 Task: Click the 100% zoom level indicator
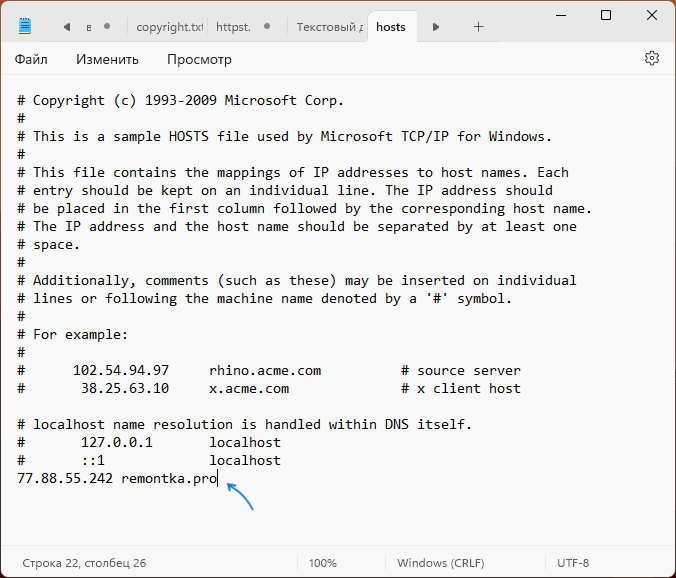tap(322, 563)
